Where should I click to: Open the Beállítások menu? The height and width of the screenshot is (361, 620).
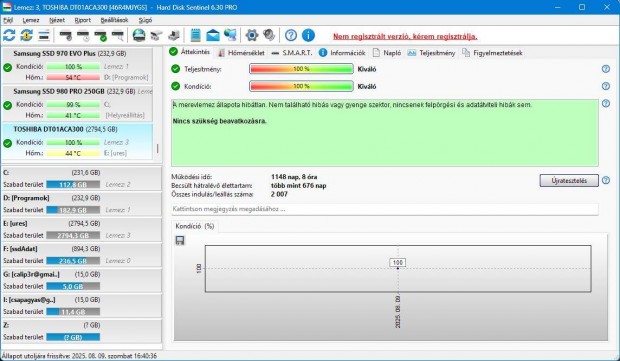(114, 20)
